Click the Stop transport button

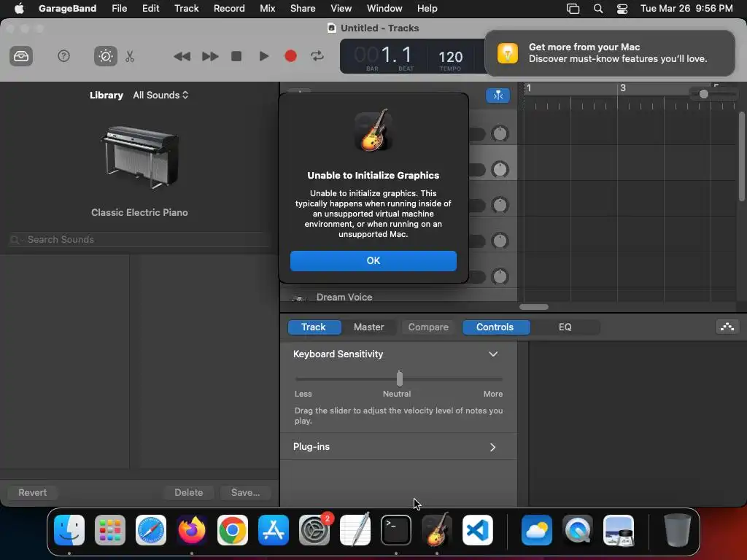236,56
